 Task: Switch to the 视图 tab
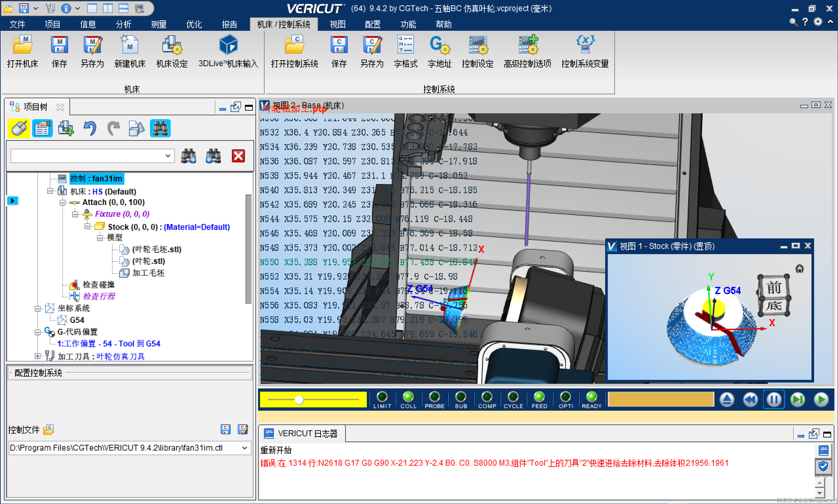pyautogui.click(x=338, y=24)
